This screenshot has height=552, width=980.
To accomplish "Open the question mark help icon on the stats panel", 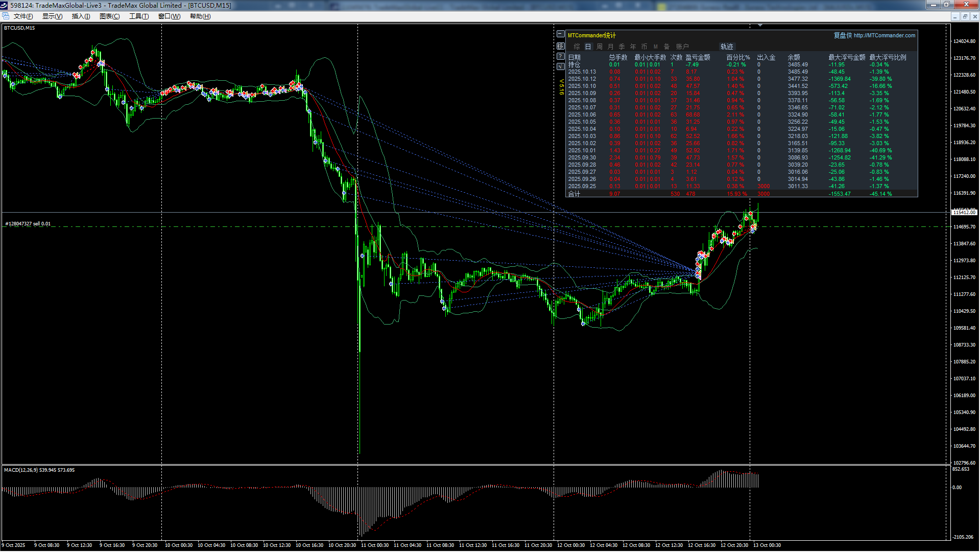I will (561, 56).
